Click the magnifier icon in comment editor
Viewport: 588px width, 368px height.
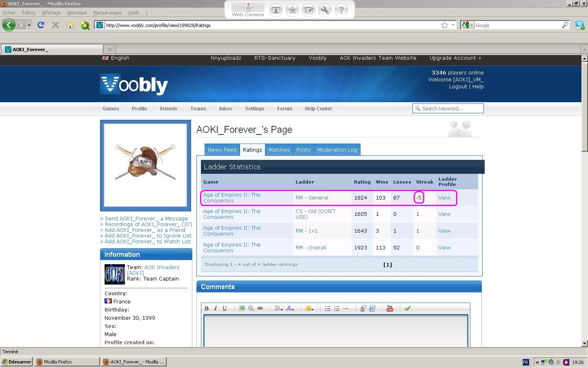tap(251, 308)
